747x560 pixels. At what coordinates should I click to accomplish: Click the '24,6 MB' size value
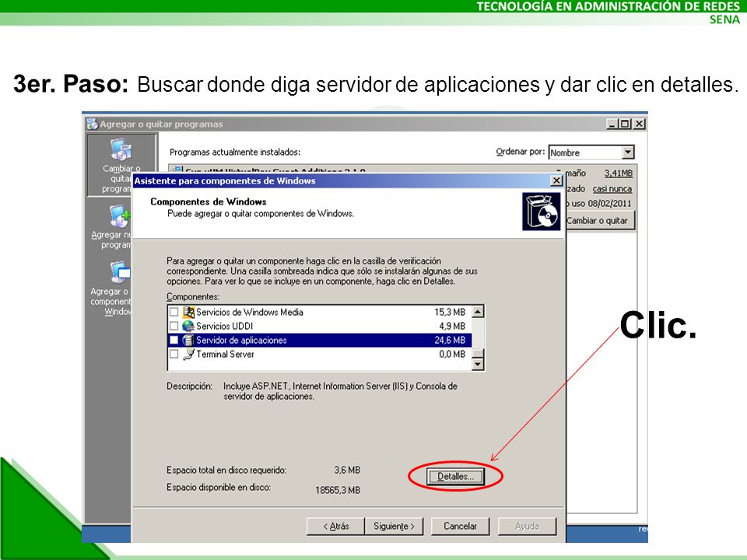coord(450,341)
